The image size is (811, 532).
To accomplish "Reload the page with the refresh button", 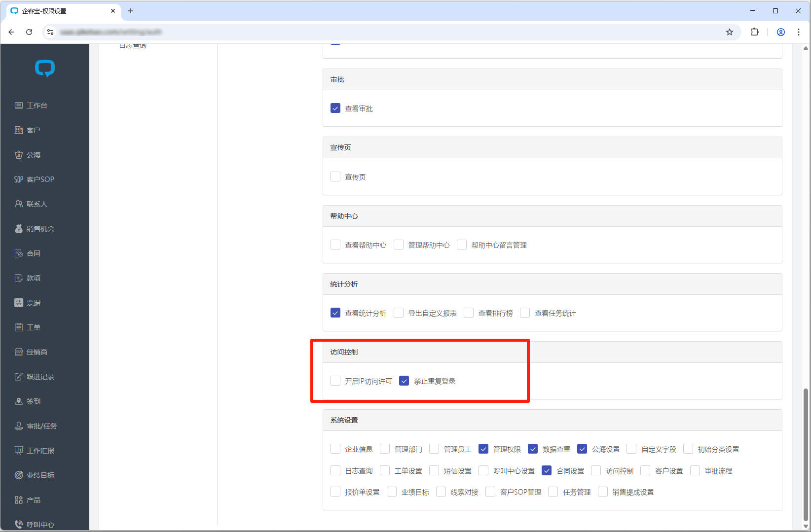I will pos(29,32).
